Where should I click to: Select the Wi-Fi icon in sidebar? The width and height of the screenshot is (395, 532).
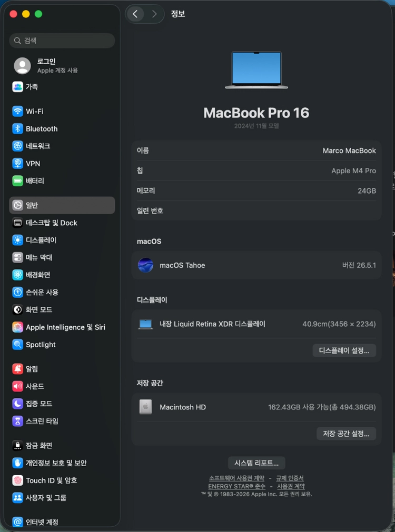pos(18,111)
